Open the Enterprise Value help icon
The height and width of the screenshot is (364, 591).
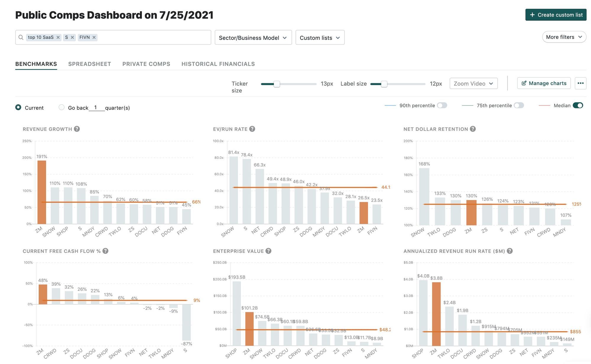(268, 251)
